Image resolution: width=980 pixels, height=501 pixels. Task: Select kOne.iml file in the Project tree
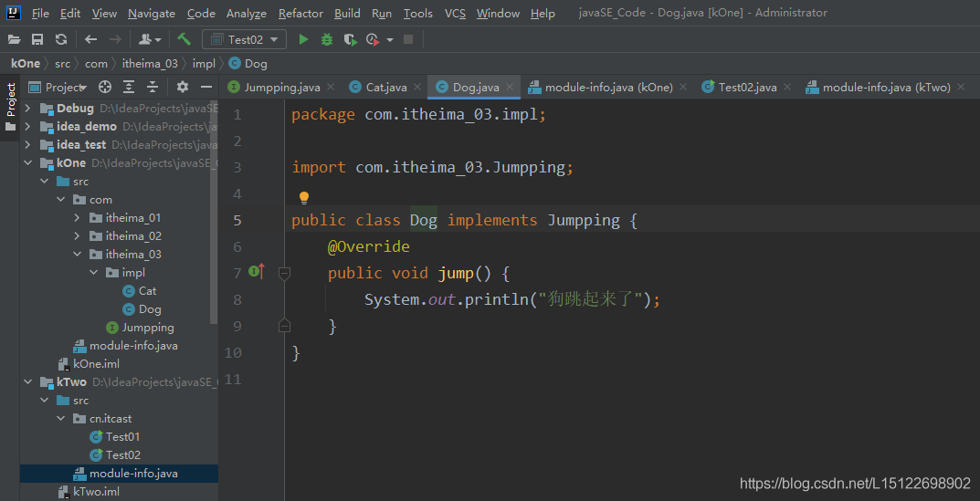click(96, 364)
